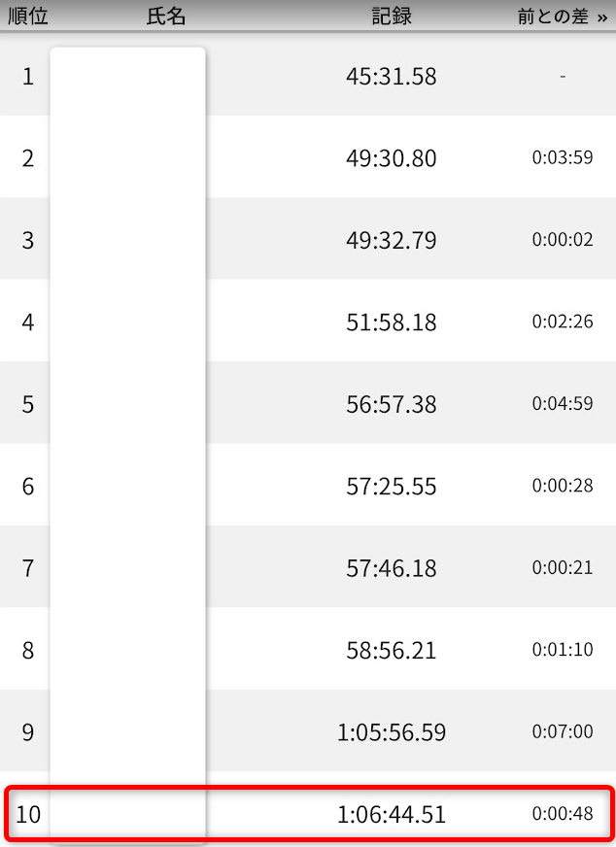Image resolution: width=616 pixels, height=847 pixels.
Task: Click the record 51:58.18
Action: [392, 322]
